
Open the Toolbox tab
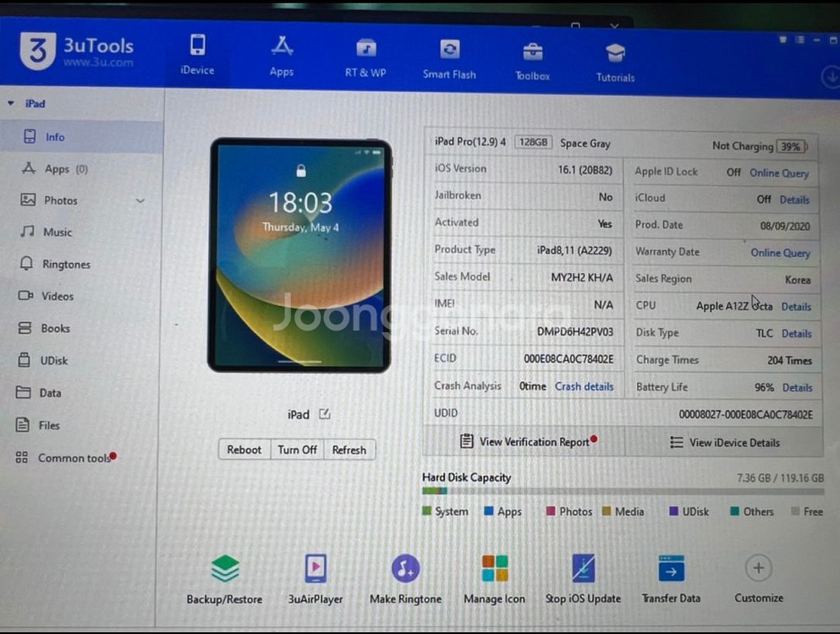[x=532, y=62]
